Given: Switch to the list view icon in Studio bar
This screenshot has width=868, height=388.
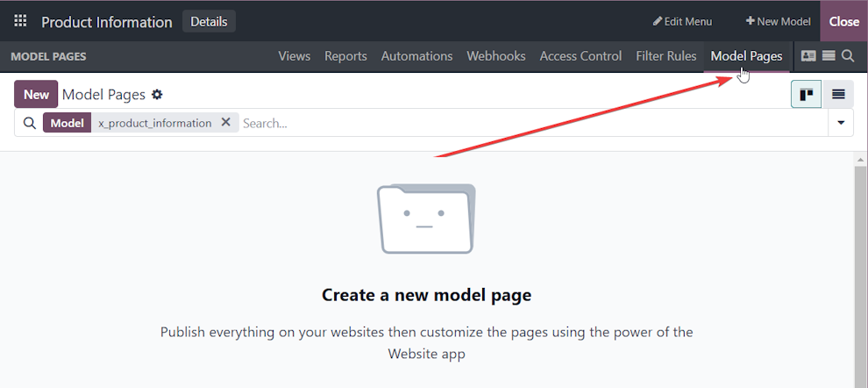Looking at the screenshot, I should pos(828,56).
